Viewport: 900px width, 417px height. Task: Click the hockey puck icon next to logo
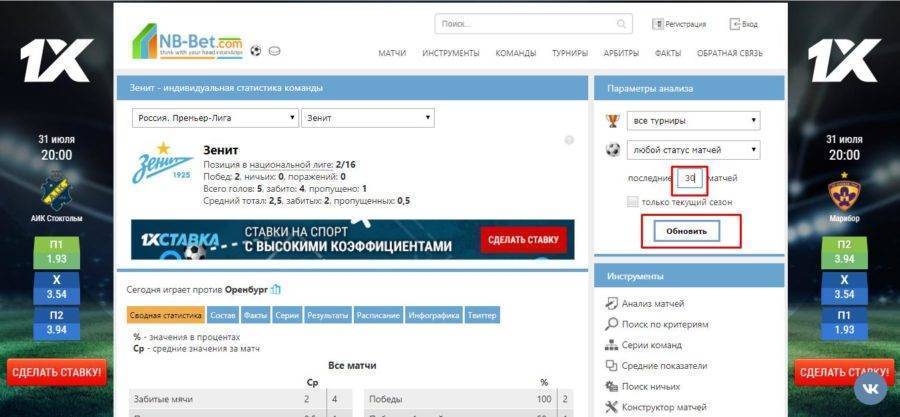click(274, 51)
